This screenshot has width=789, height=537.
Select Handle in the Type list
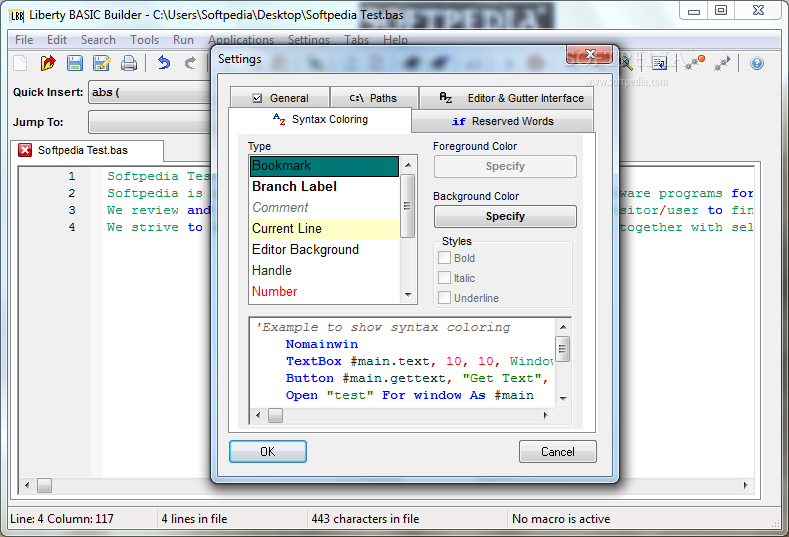324,271
